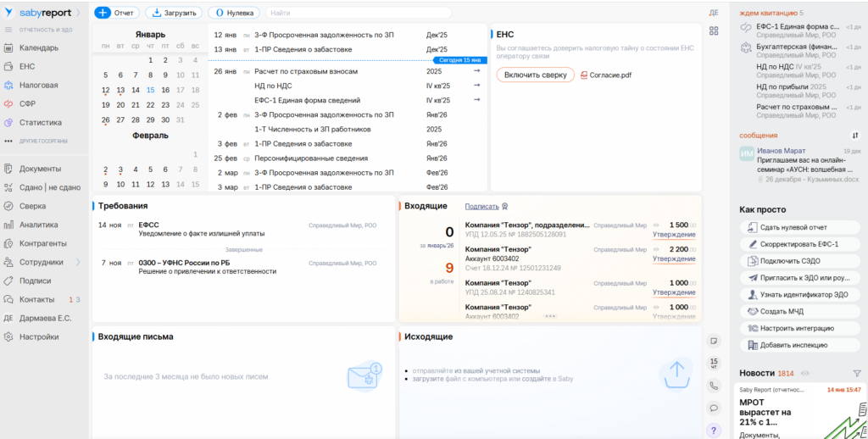Viewport: 868px width, 439px height.
Task: Click the news filter funnel icon
Action: (856, 373)
